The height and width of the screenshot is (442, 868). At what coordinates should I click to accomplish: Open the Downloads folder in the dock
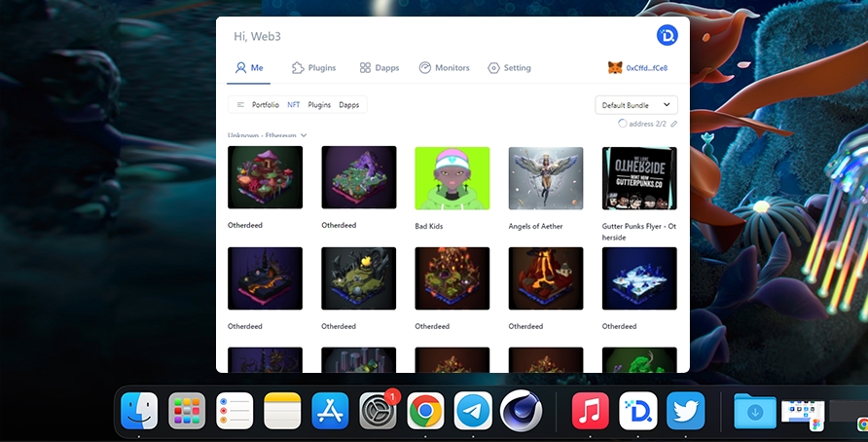pyautogui.click(x=754, y=411)
